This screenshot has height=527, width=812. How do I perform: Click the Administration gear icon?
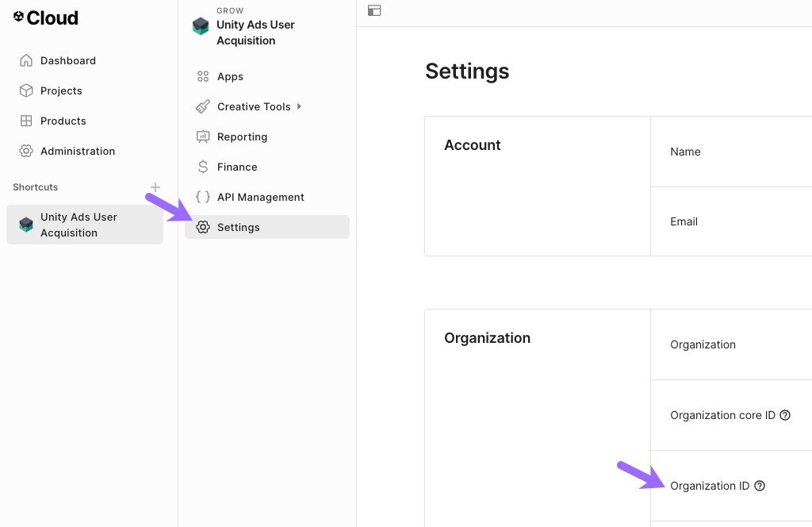click(26, 151)
